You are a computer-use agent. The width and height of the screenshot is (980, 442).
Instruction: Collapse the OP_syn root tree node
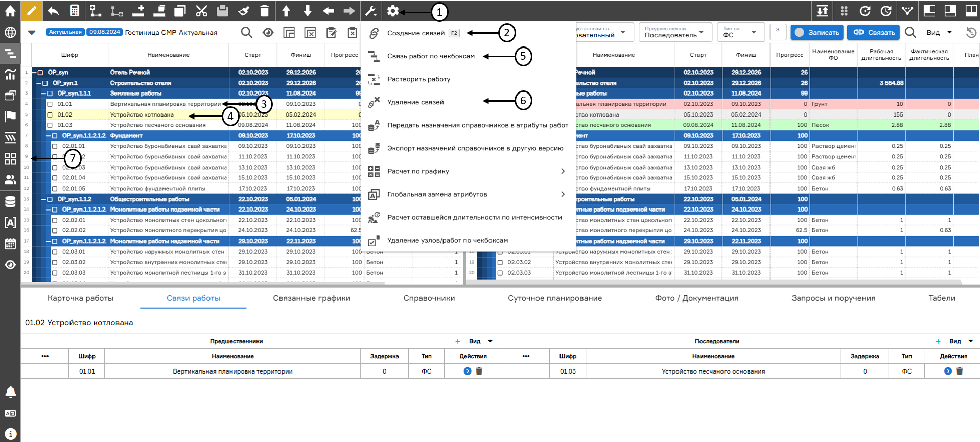pos(34,73)
